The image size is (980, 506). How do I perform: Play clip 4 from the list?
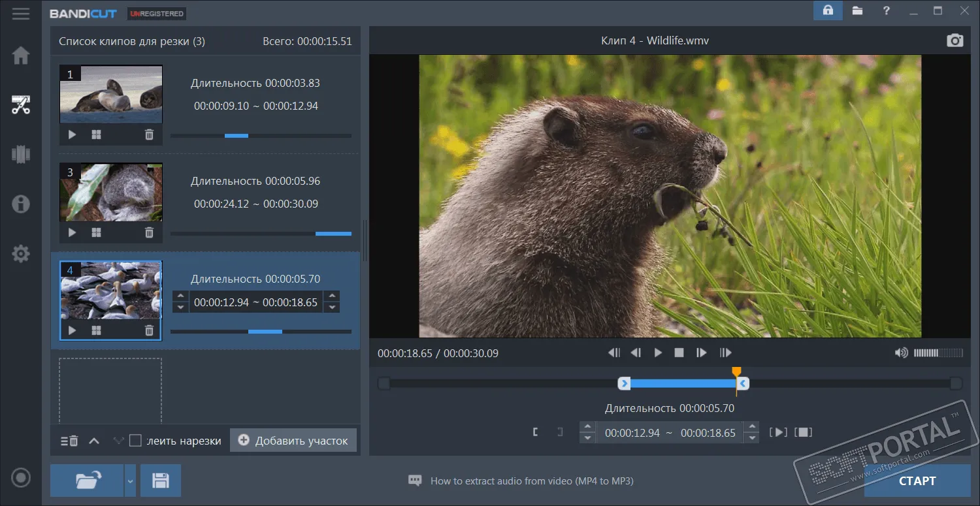click(x=72, y=330)
